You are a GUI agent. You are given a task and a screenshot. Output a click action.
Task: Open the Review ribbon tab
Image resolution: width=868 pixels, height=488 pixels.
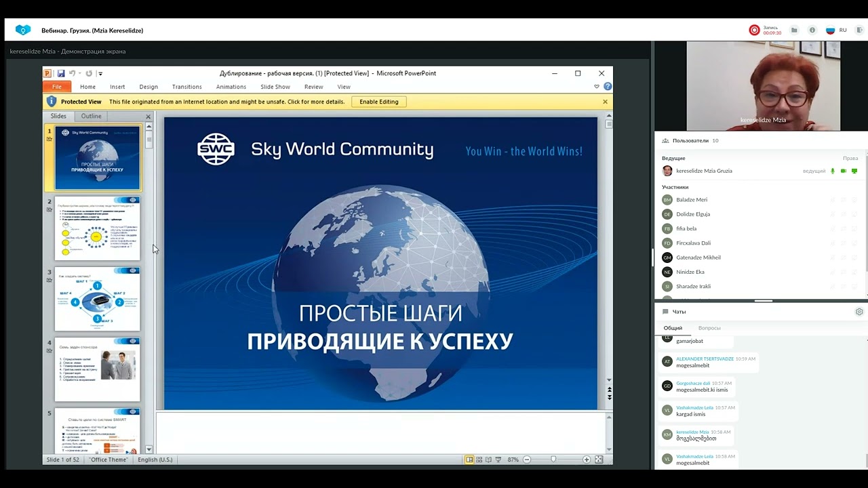(313, 87)
